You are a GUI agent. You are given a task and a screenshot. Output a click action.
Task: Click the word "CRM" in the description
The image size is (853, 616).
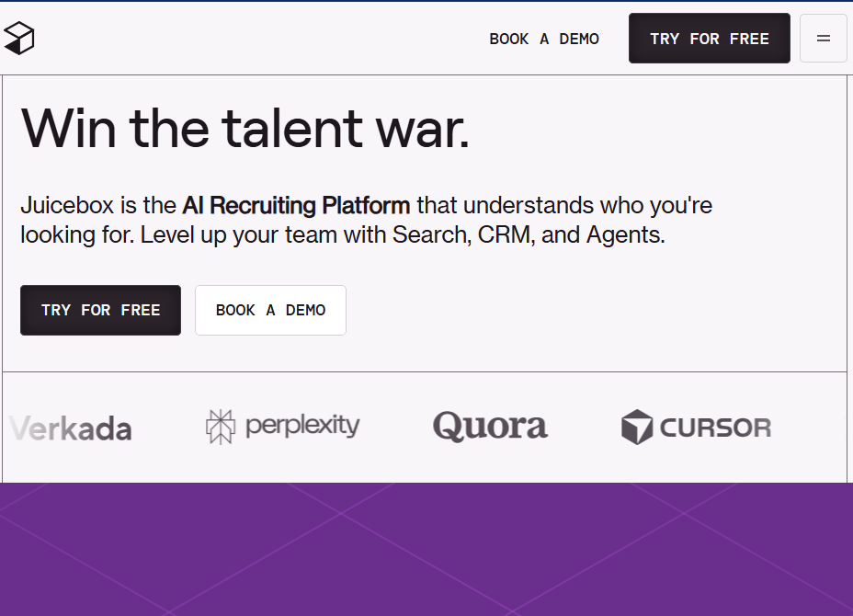(503, 234)
